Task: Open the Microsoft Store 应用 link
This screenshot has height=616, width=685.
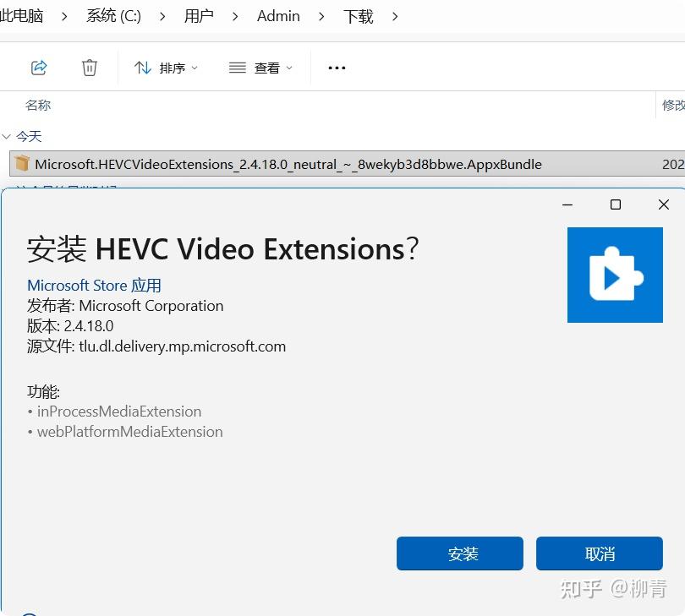Action: [94, 285]
